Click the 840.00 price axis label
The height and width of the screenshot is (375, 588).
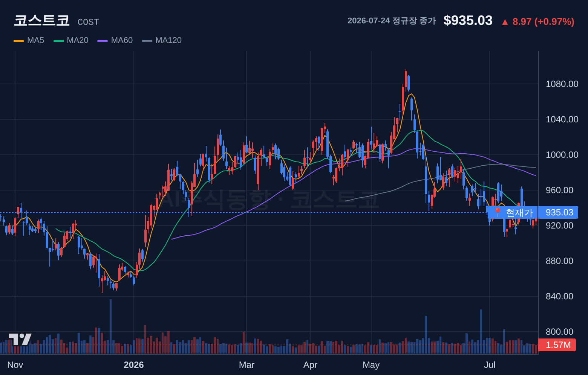point(559,296)
